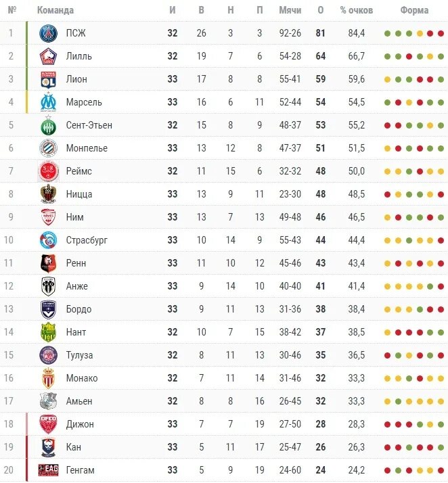This screenshot has height=483, width=448.
Task: Open the ПСЖ team link
Action: [x=76, y=33]
